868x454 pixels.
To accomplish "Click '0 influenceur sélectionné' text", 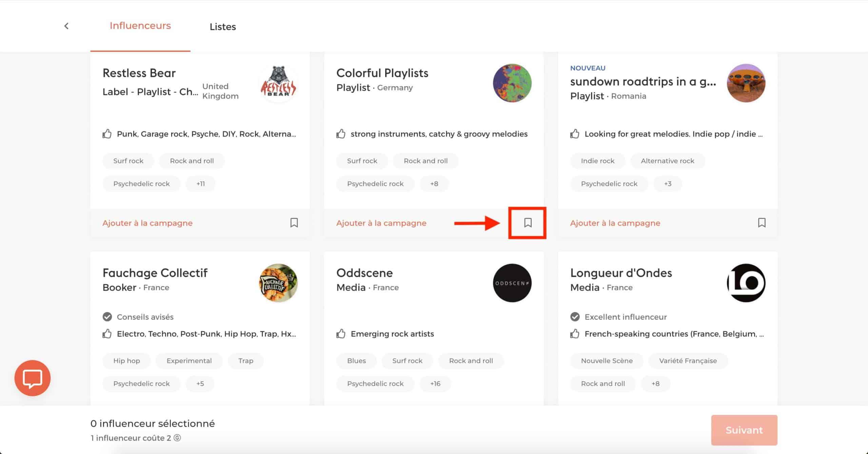I will coord(153,424).
